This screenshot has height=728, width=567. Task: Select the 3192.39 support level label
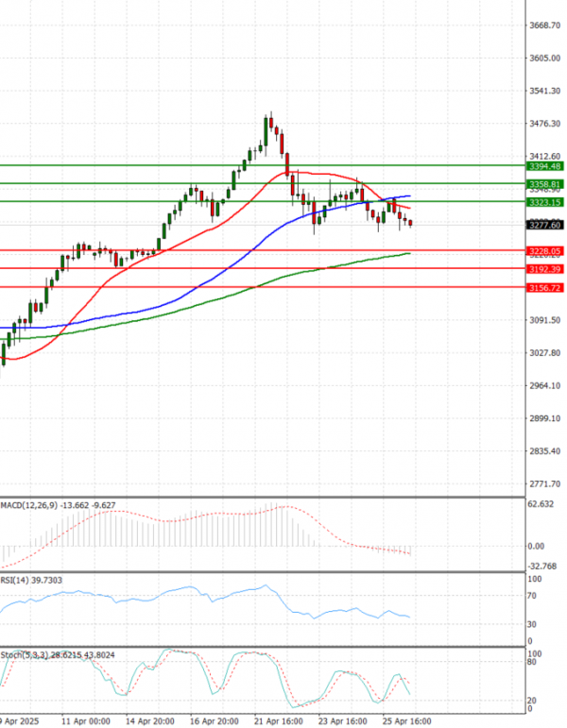pos(542,269)
